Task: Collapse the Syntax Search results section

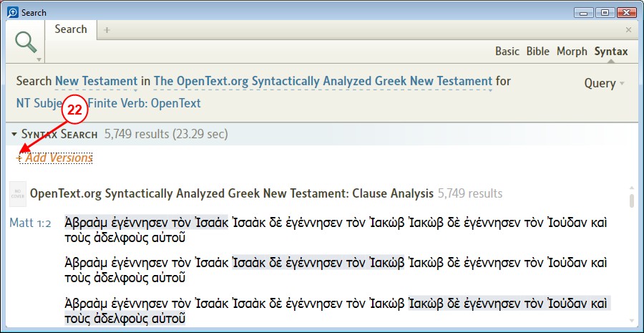Action: [14, 134]
